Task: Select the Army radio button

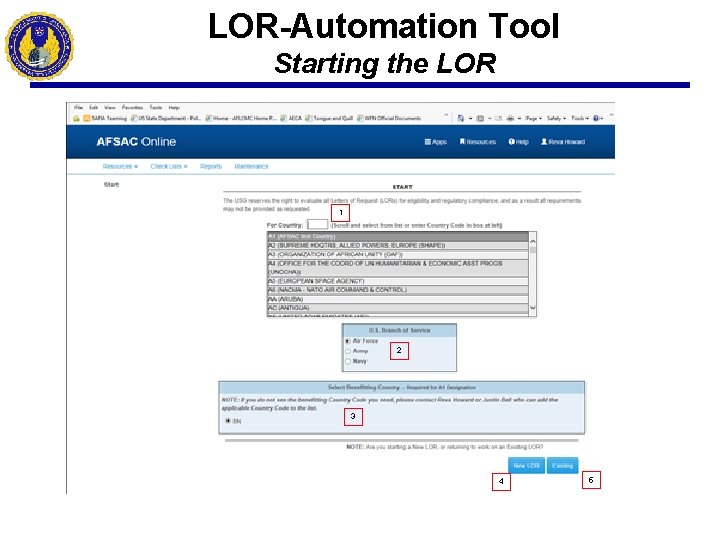Action: pos(348,351)
